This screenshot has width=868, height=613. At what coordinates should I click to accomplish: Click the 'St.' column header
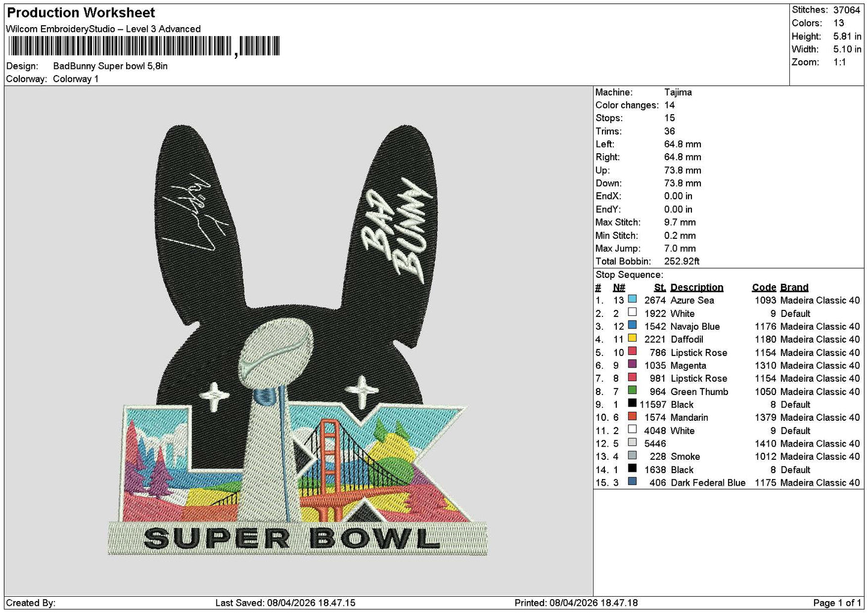coord(660,288)
